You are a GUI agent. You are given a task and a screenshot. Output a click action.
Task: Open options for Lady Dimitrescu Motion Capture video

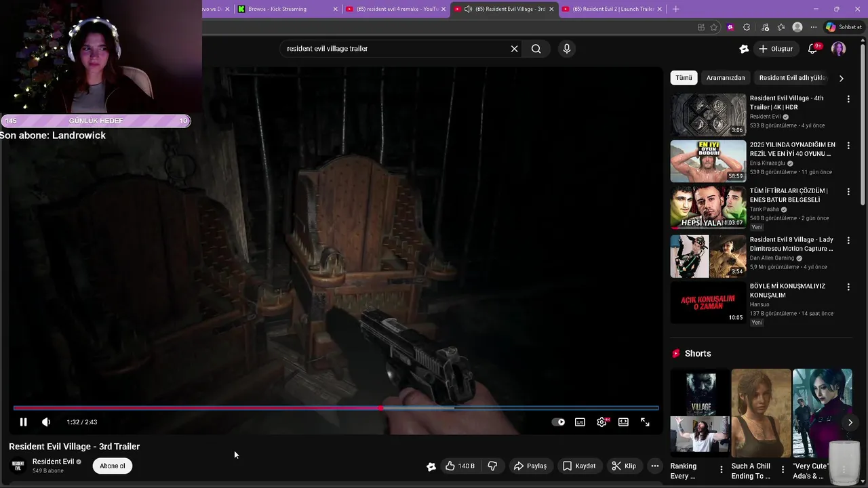(x=848, y=240)
